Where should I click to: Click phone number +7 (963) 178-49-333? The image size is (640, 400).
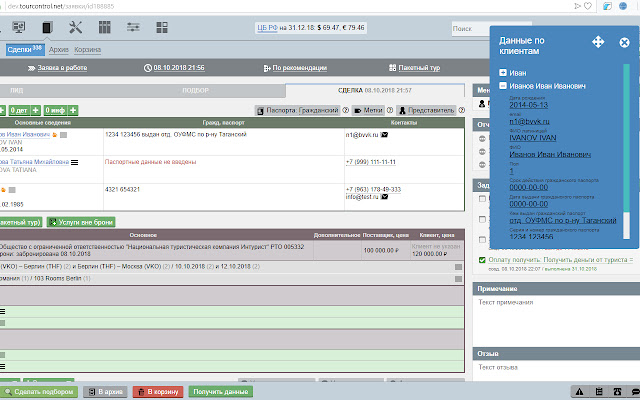[373, 189]
